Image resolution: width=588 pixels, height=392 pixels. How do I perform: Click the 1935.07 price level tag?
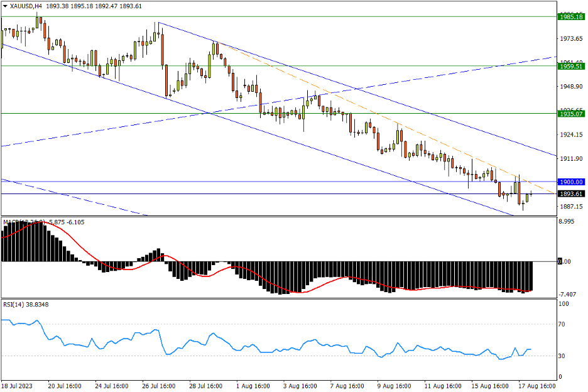572,114
